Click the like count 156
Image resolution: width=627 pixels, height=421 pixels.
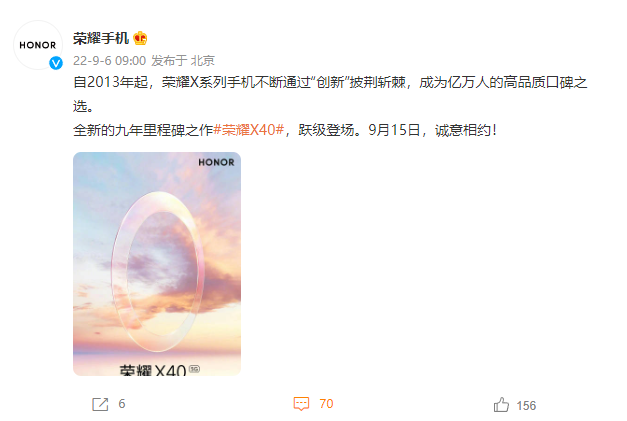point(526,406)
